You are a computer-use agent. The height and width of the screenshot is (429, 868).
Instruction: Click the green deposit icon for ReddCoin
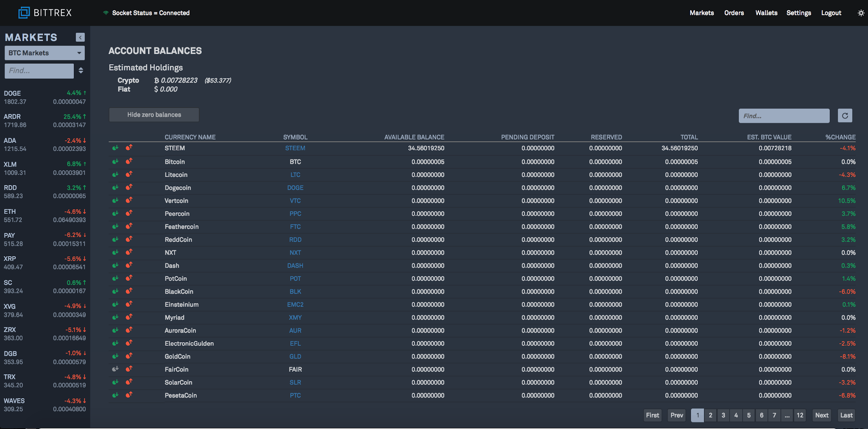(x=115, y=239)
